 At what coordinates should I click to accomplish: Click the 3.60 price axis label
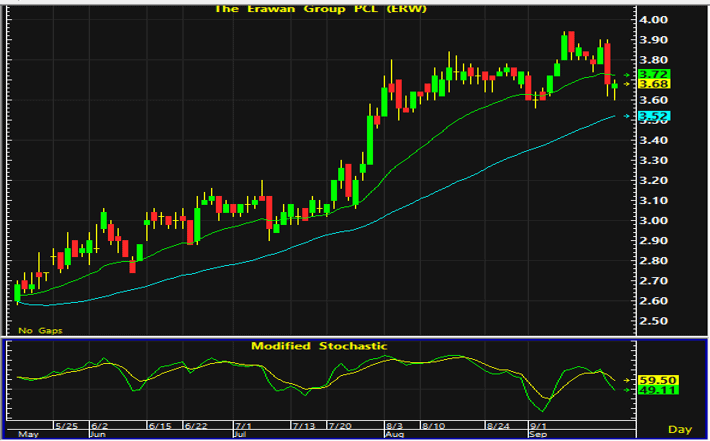pyautogui.click(x=654, y=100)
